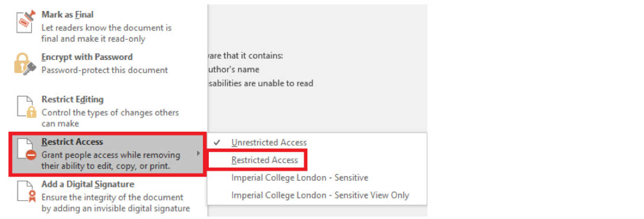Select Imperial College London - Sensitive
The width and height of the screenshot is (644, 219).
pos(300,178)
